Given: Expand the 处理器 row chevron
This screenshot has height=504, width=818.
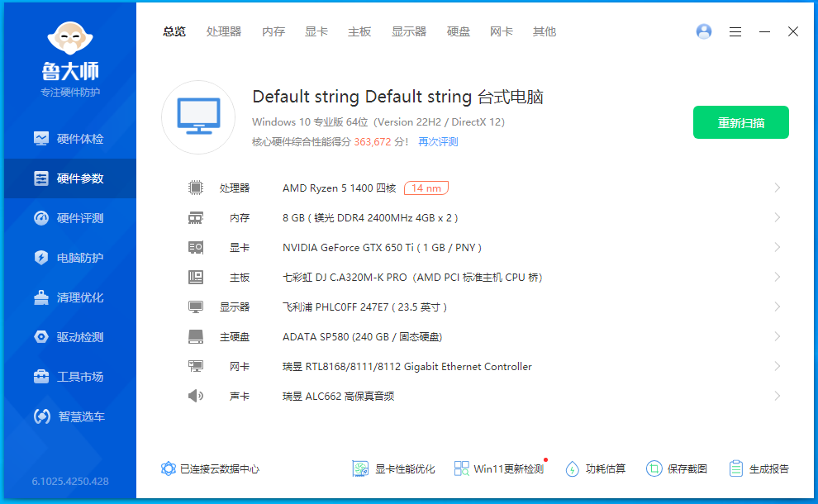Looking at the screenshot, I should 777,188.
